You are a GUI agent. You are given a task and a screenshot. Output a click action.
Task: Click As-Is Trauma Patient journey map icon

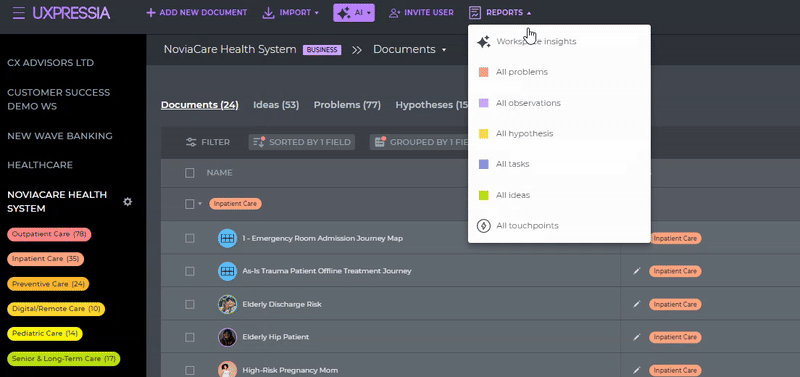pyautogui.click(x=228, y=271)
